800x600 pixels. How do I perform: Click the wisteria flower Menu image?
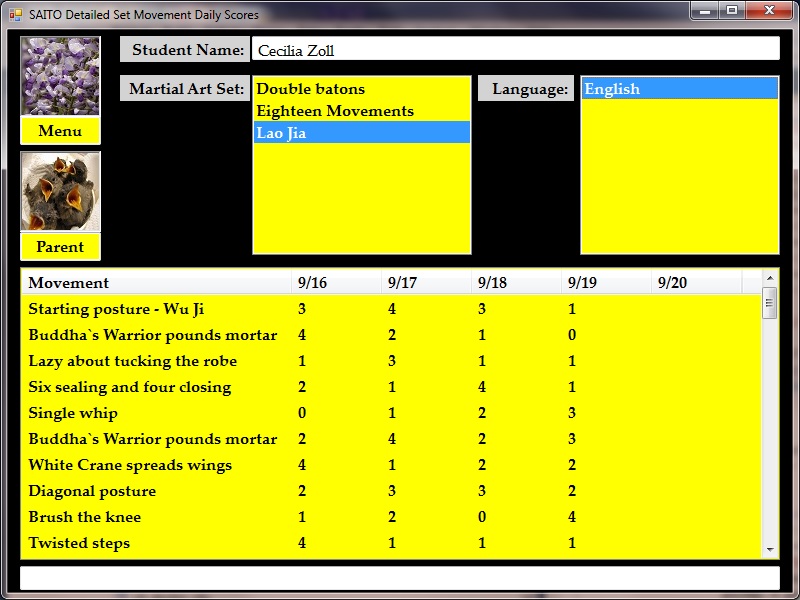(60, 77)
